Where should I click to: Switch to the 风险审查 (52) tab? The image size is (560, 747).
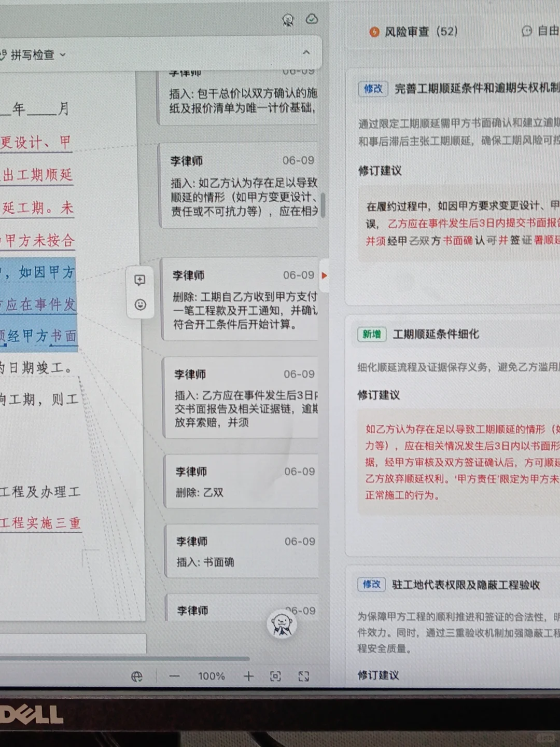[415, 32]
